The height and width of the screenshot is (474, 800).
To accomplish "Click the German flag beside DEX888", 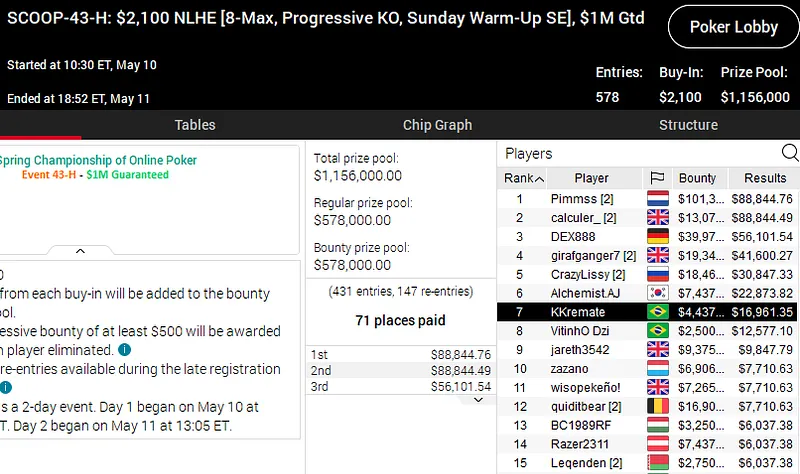I will (657, 236).
